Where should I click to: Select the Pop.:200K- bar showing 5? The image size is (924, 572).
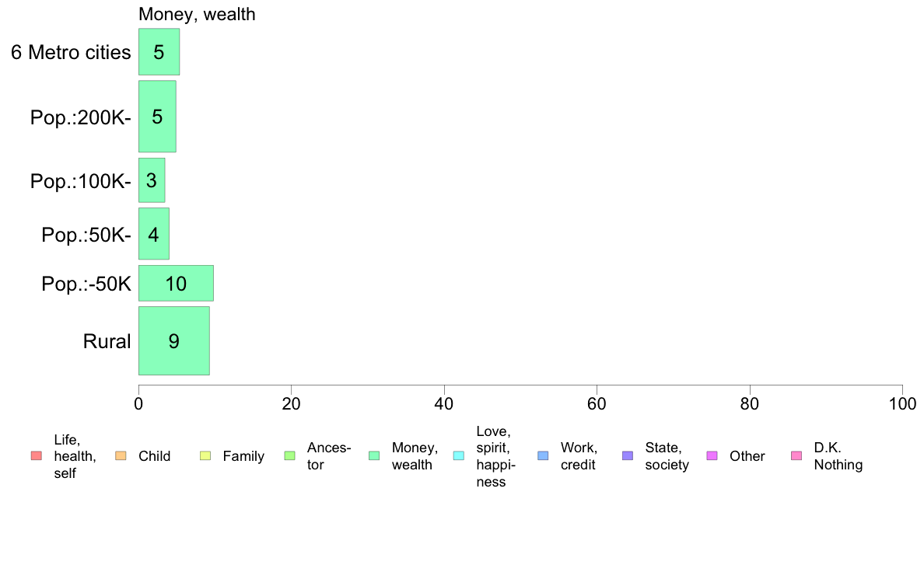click(x=157, y=117)
